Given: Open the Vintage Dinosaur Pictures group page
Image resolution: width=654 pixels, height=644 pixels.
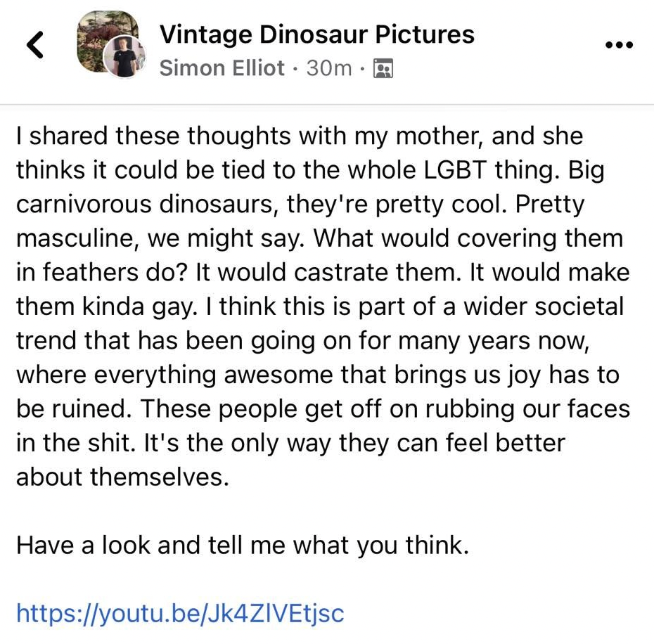Looking at the screenshot, I should tap(316, 34).
